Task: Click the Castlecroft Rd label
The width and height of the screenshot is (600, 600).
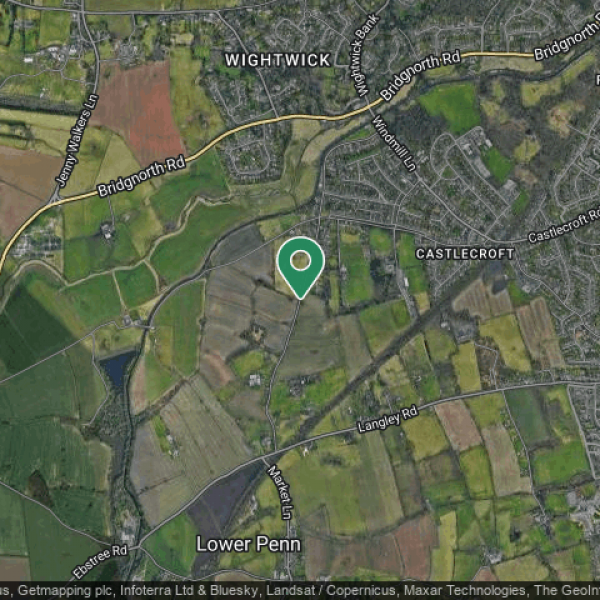Action: (563, 225)
